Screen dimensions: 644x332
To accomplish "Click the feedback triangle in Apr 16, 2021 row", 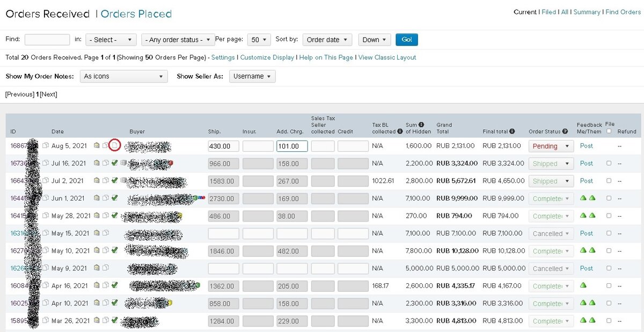I will click(583, 286).
